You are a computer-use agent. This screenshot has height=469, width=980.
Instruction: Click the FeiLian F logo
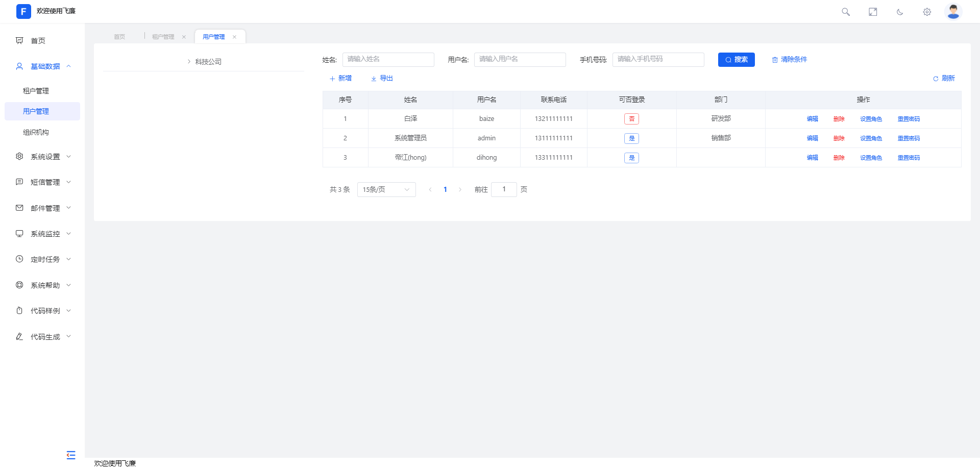(23, 11)
